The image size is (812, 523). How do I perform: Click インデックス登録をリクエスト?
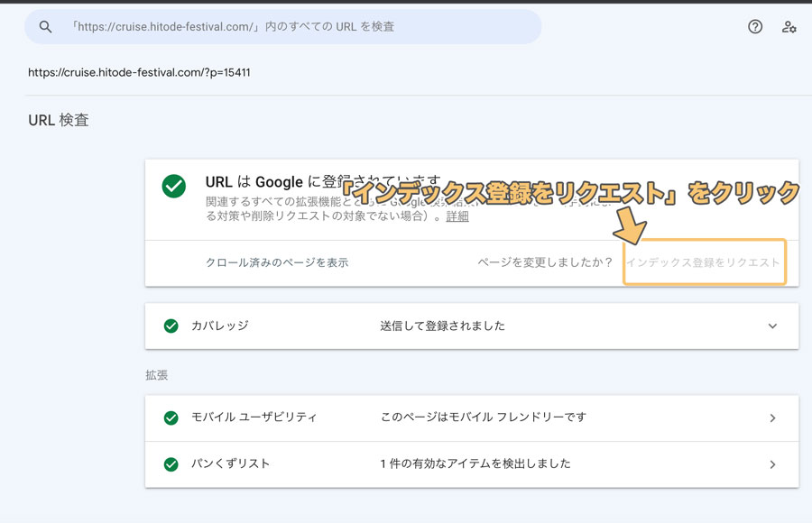tap(703, 262)
